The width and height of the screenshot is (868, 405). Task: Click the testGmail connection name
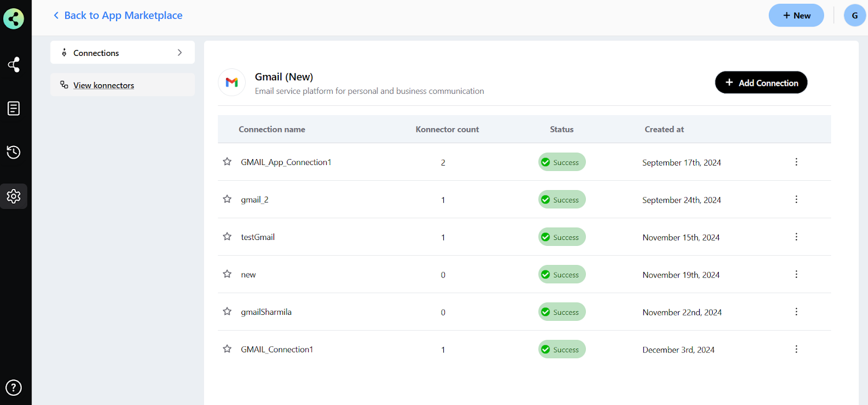pyautogui.click(x=258, y=237)
